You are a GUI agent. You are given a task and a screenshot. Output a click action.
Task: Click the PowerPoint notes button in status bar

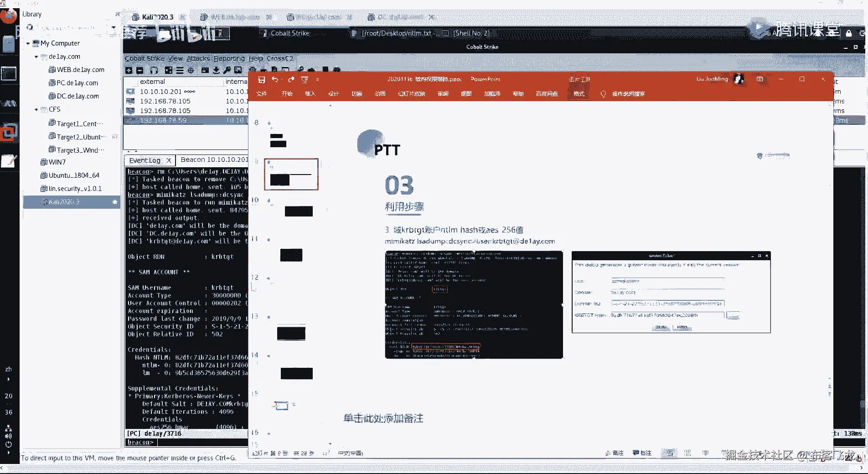(x=614, y=453)
